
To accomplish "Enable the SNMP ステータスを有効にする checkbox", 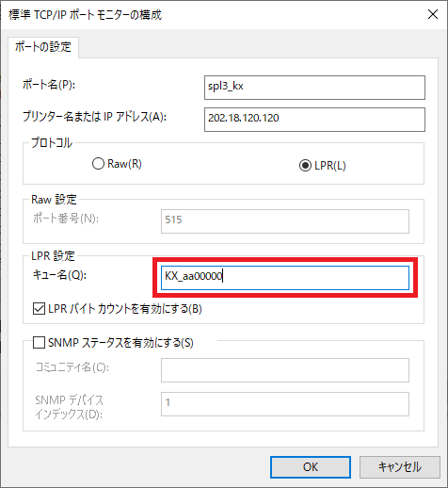I will coord(39,342).
